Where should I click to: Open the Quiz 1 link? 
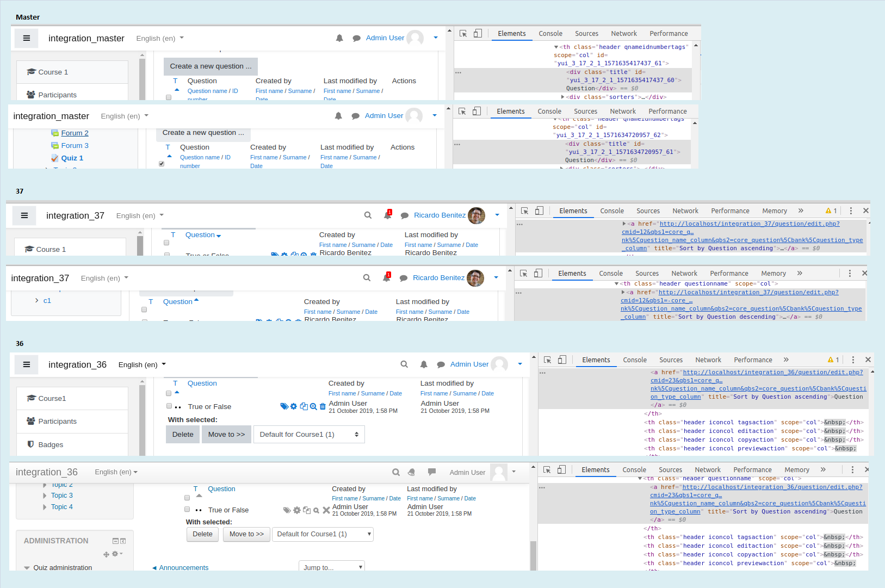72,158
